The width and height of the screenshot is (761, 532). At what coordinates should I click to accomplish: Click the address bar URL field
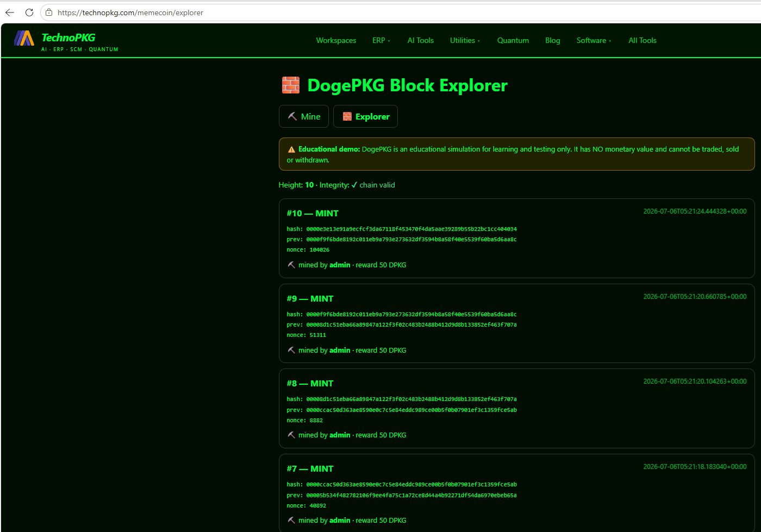402,12
